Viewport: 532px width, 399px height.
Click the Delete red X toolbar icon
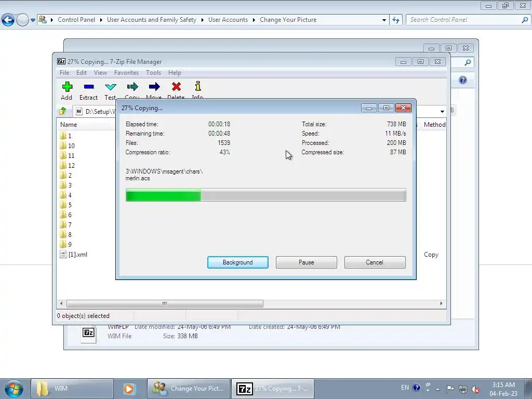pos(176,87)
